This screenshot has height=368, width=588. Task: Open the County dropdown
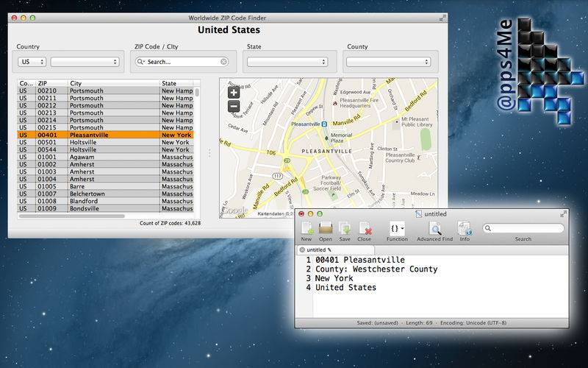coord(388,62)
